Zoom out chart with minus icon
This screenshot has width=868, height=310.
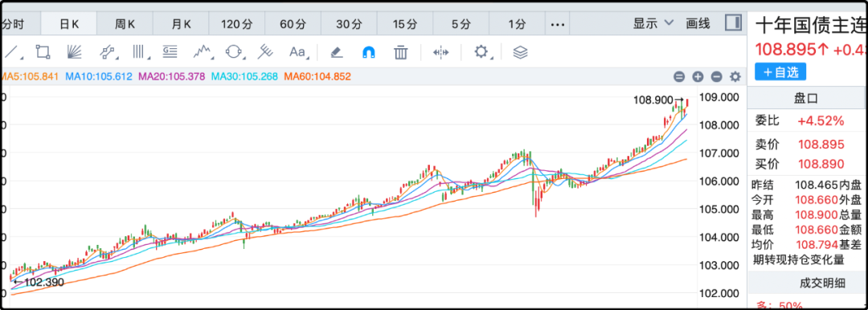coord(716,77)
